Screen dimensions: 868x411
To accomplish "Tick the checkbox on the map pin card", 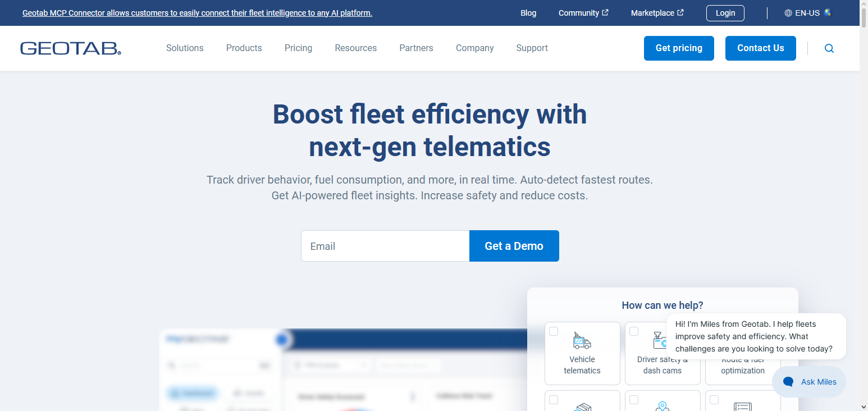I will tap(634, 400).
